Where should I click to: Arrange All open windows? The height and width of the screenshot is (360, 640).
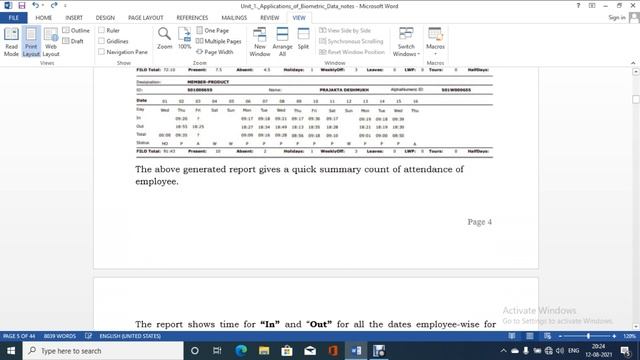click(282, 42)
